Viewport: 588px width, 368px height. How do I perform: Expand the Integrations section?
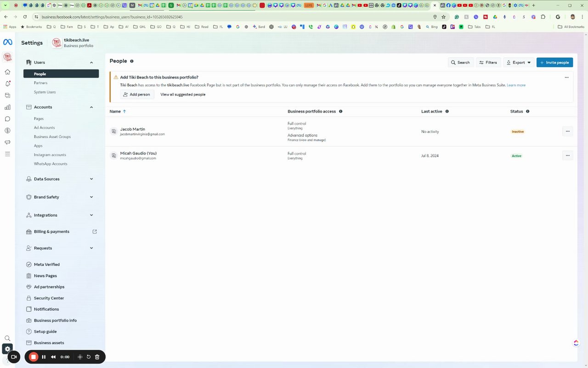[91, 215]
